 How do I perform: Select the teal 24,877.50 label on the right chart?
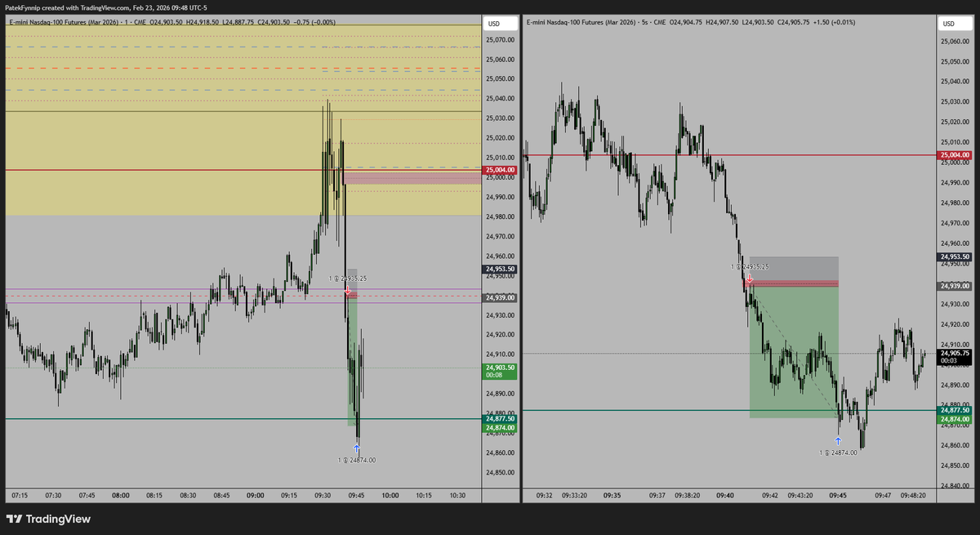pos(955,410)
